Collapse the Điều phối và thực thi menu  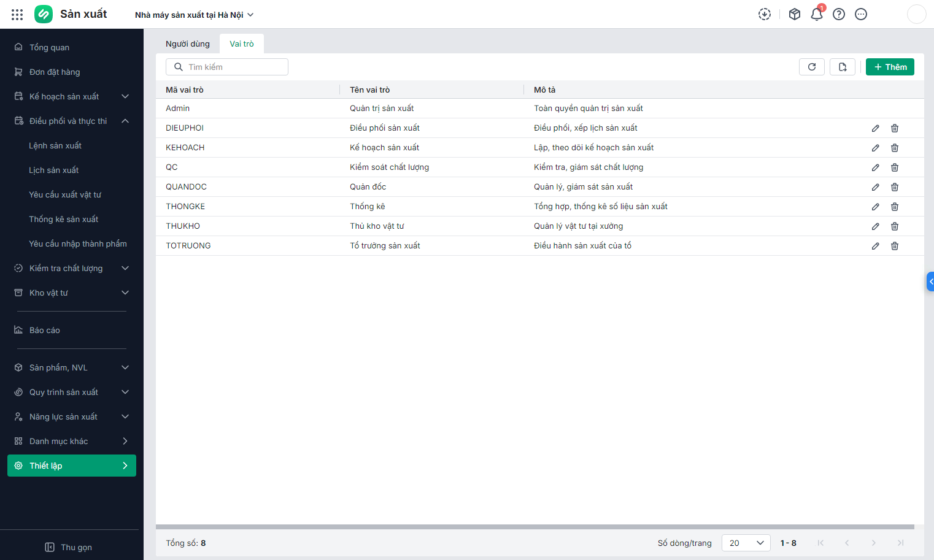[x=72, y=121]
